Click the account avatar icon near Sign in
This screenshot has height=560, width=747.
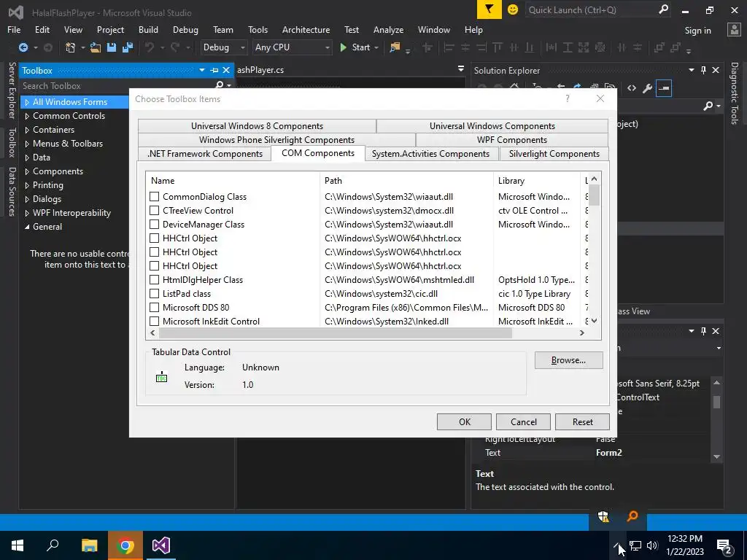coord(734,30)
